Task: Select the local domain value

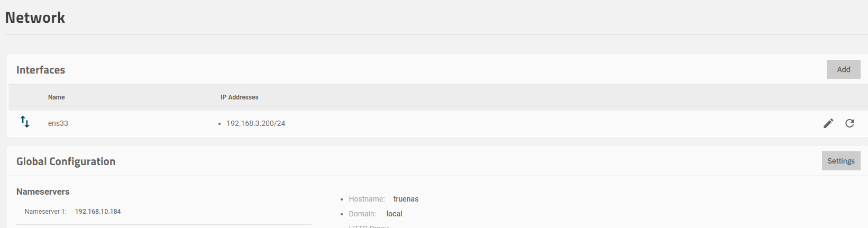Action: [x=394, y=214]
